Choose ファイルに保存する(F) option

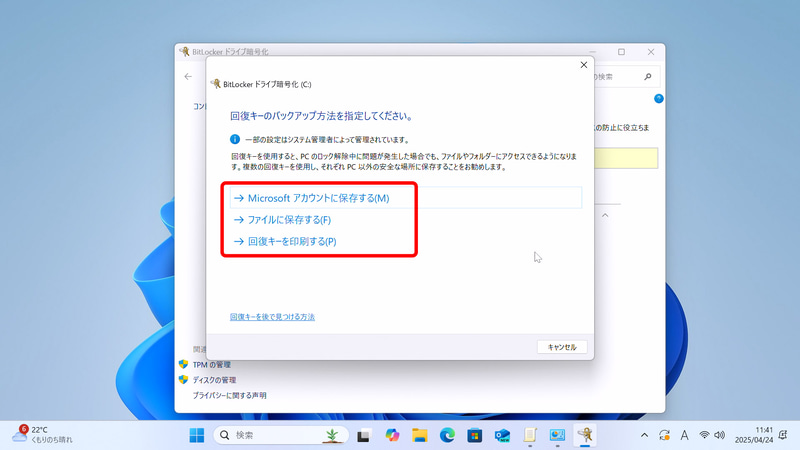click(x=283, y=220)
